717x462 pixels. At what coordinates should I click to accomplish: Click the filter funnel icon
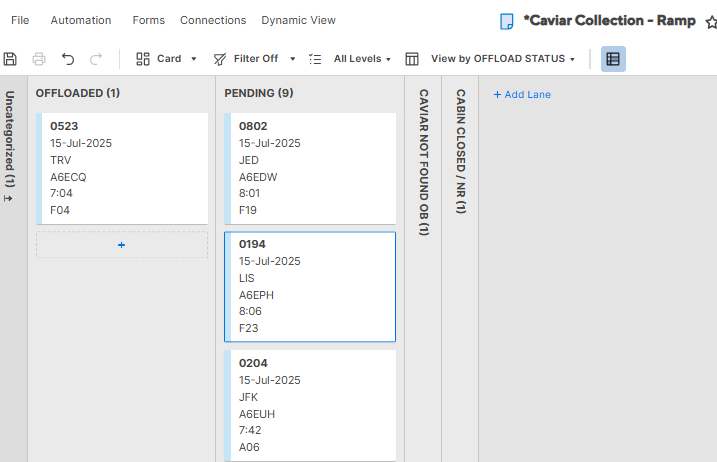click(220, 59)
